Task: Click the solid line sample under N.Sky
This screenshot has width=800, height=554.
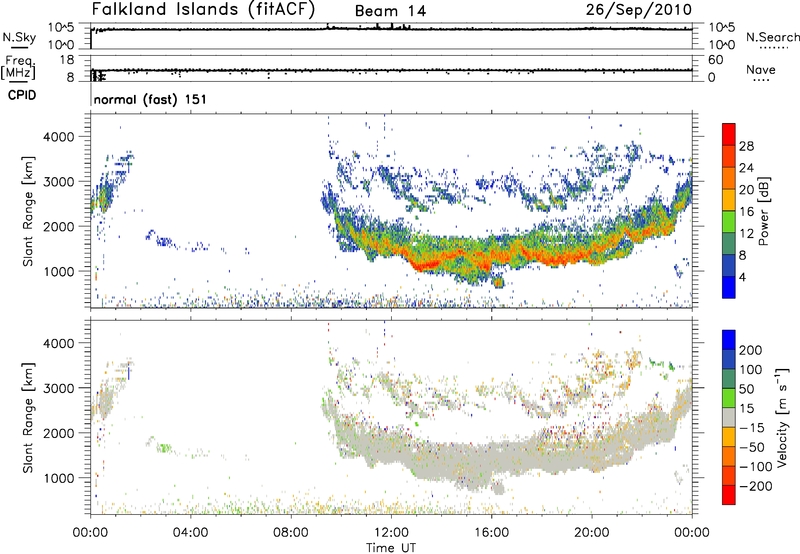Action: (19, 47)
